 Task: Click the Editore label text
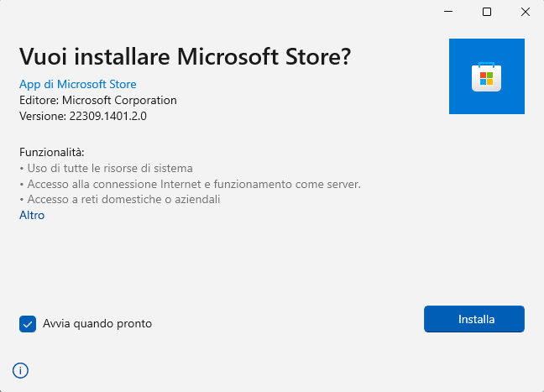click(x=39, y=100)
